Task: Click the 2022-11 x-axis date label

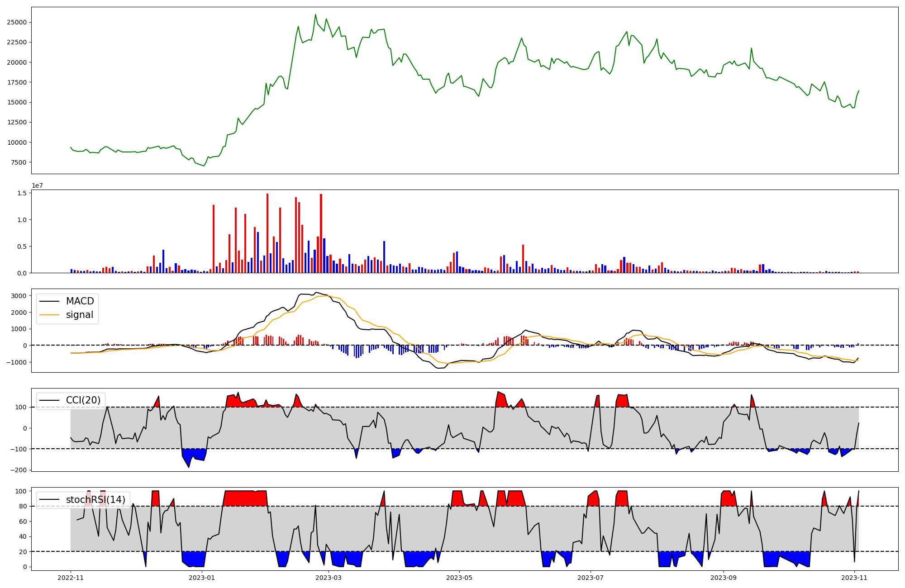Action: coord(71,578)
